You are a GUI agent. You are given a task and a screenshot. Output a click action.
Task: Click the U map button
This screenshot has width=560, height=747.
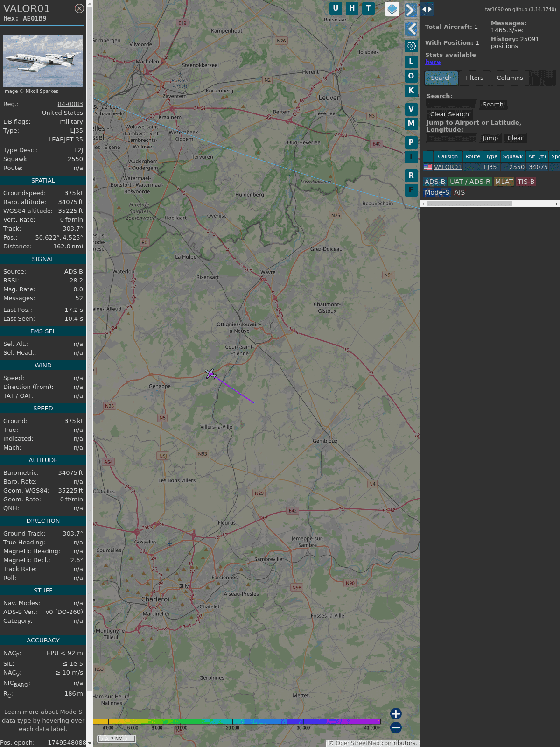click(x=336, y=8)
